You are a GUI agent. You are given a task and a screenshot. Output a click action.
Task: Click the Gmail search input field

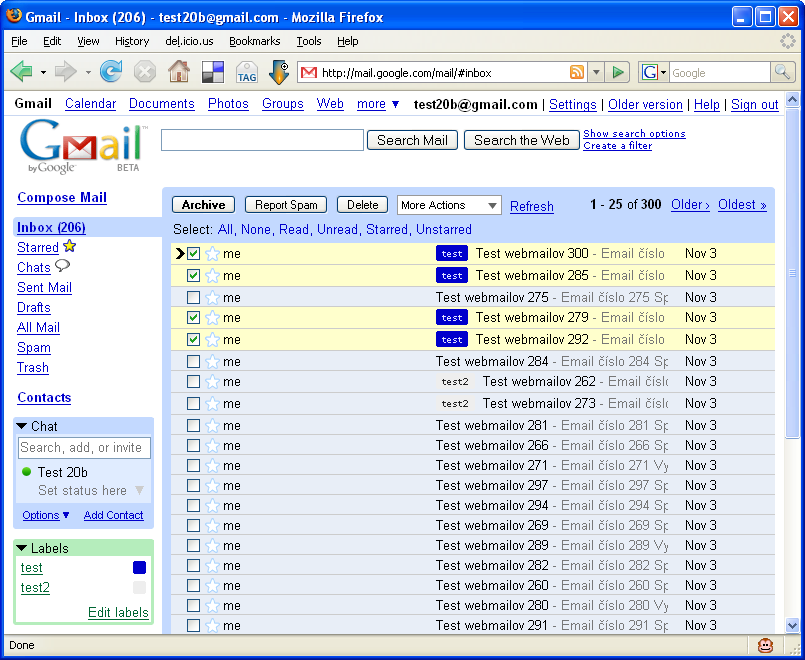[262, 140]
